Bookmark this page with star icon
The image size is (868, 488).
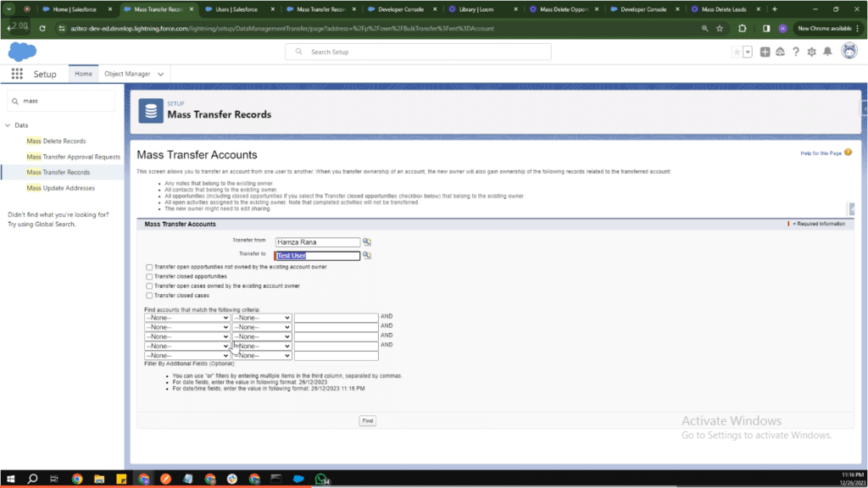tap(720, 28)
